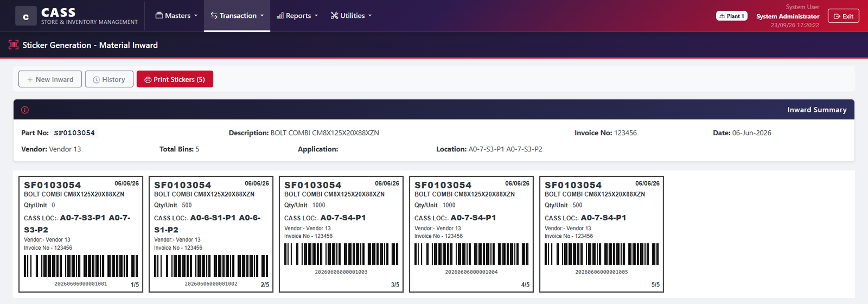Screen dimensions: 868x304
Task: Click System Administrator user name
Action: [788, 16]
